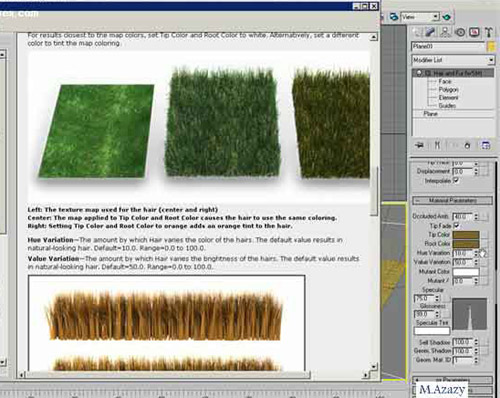Viewport: 500px width, 398px height.
Task: Click map button beside Occluded Amb.
Action: point(484,217)
